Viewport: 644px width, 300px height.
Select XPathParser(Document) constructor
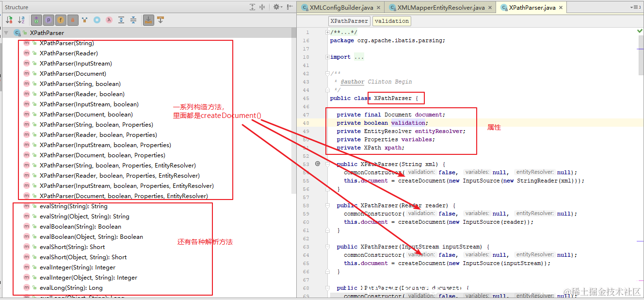point(73,74)
